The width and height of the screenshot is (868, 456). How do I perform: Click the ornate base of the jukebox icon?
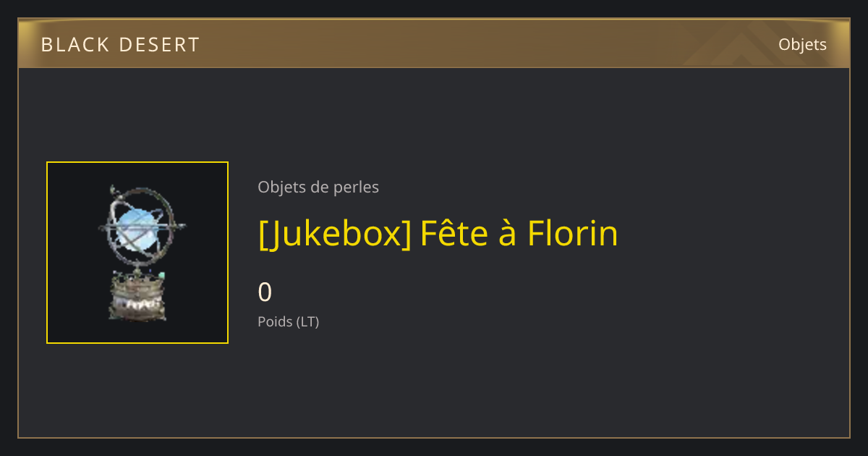[137, 297]
